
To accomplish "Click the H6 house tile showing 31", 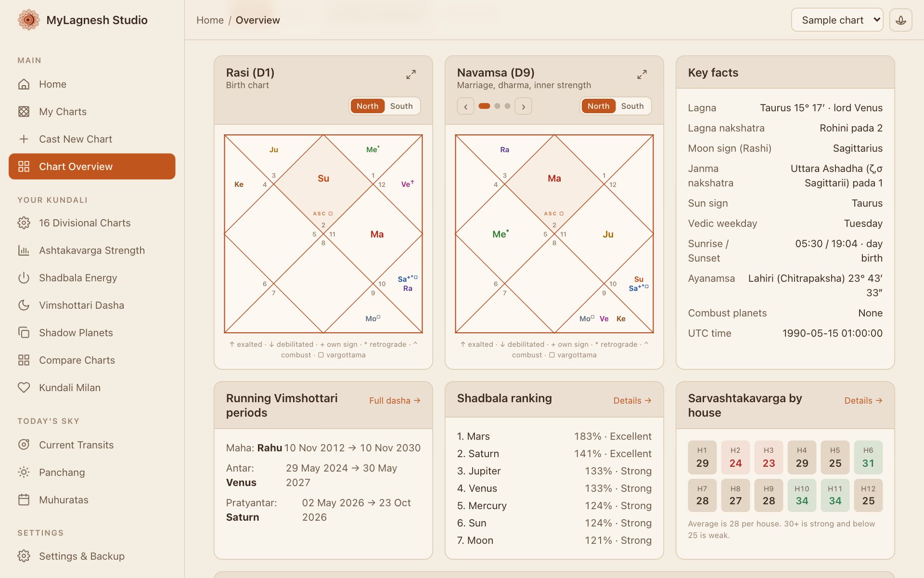I will [x=868, y=457].
